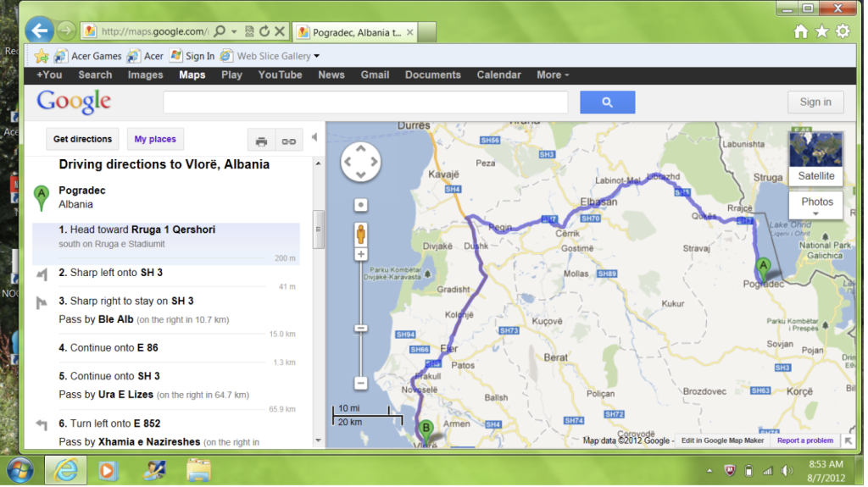Click the Get directions button
The width and height of the screenshot is (868, 487).
(82, 139)
